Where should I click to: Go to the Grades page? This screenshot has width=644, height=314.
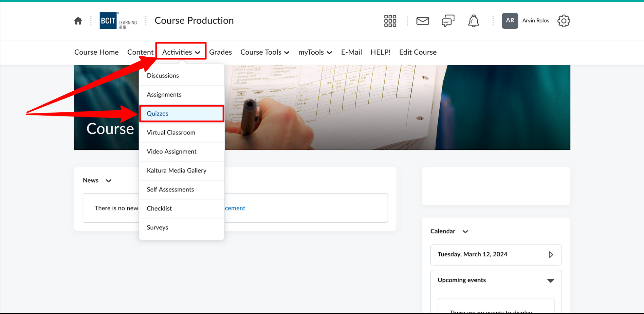[x=220, y=52]
